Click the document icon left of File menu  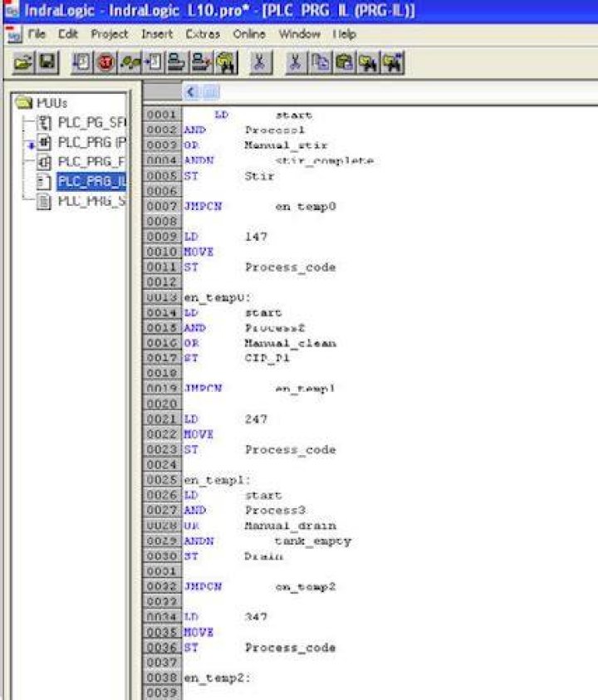point(14,34)
